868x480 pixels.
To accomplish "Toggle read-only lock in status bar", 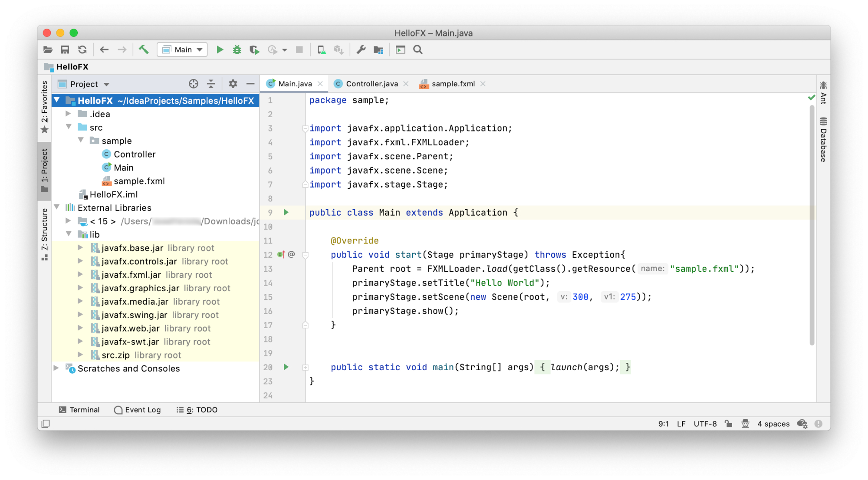I will 729,424.
